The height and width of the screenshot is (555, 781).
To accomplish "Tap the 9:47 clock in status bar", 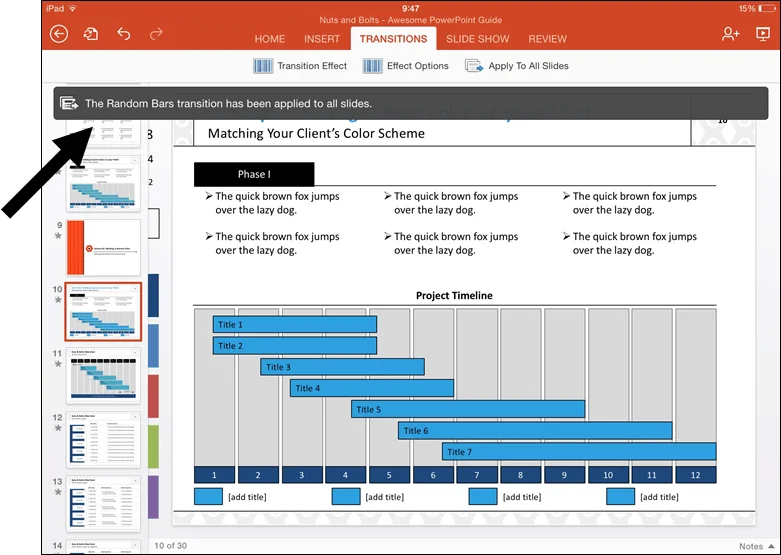I will tap(410, 8).
